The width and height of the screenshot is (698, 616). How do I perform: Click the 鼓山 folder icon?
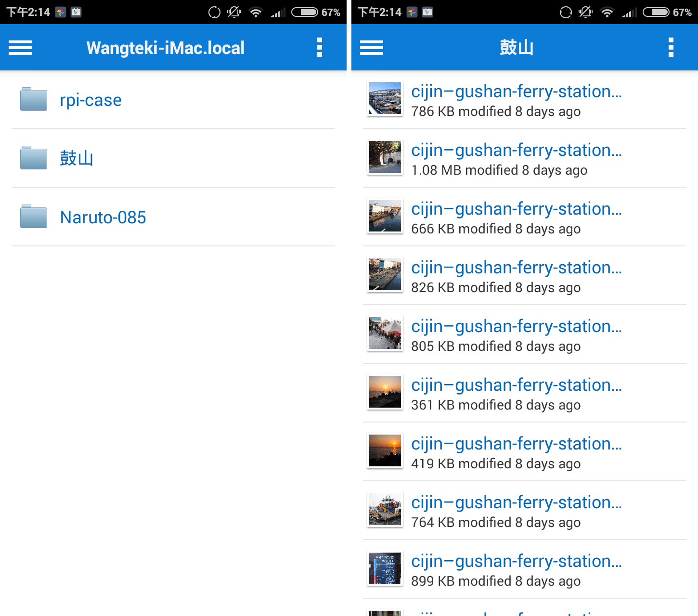point(33,158)
